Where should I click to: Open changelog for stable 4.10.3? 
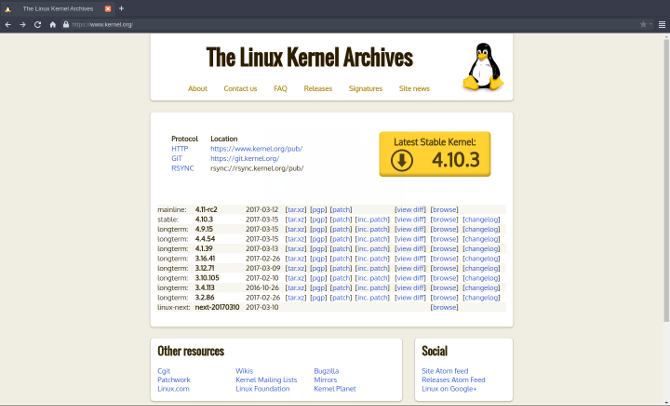(x=481, y=219)
